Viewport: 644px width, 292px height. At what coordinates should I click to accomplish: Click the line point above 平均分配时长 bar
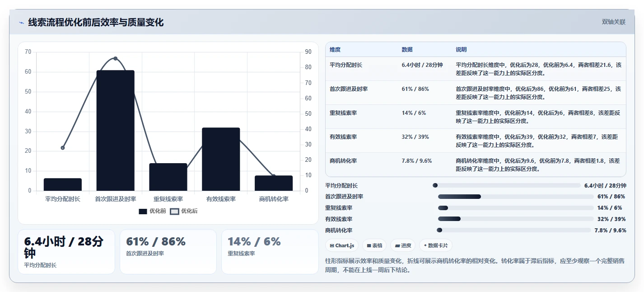pos(63,148)
